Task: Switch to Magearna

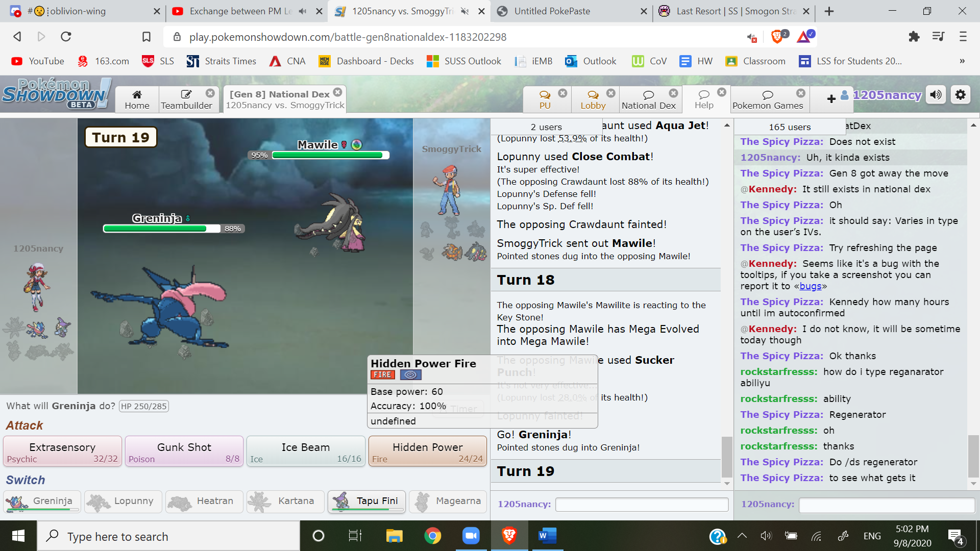Action: pyautogui.click(x=448, y=502)
